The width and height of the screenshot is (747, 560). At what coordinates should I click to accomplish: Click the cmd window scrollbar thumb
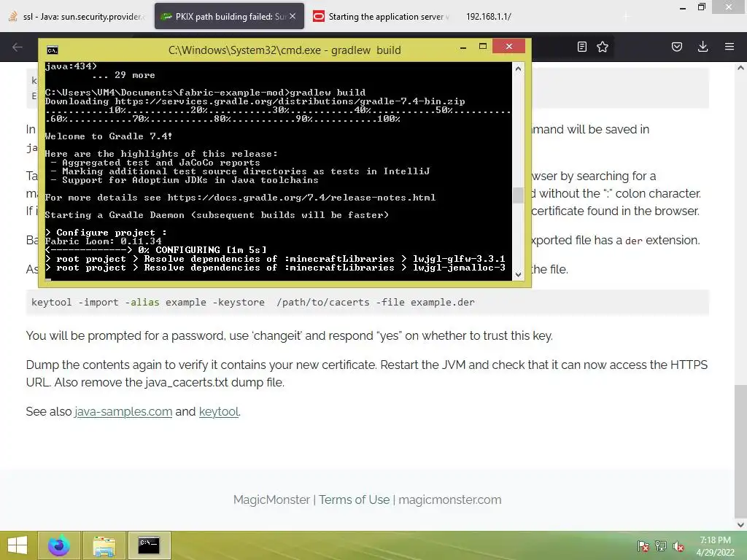[x=519, y=195]
